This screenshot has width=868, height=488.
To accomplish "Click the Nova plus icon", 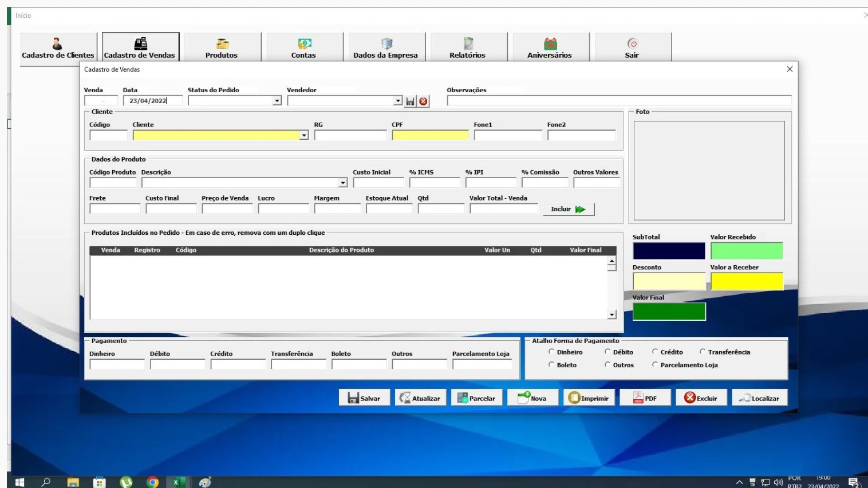I will [x=523, y=398].
